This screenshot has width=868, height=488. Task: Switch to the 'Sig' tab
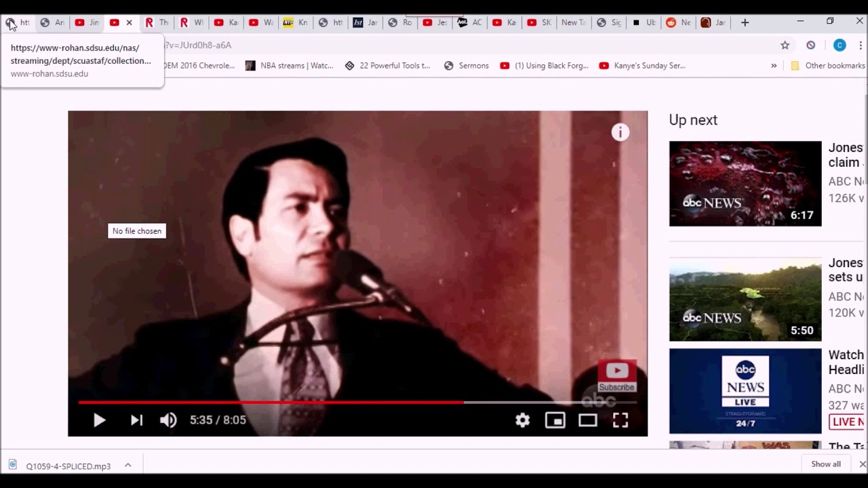tap(608, 22)
